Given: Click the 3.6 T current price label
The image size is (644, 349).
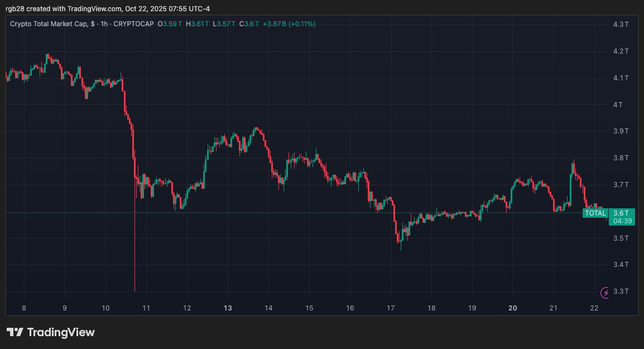Looking at the screenshot, I should (621, 213).
